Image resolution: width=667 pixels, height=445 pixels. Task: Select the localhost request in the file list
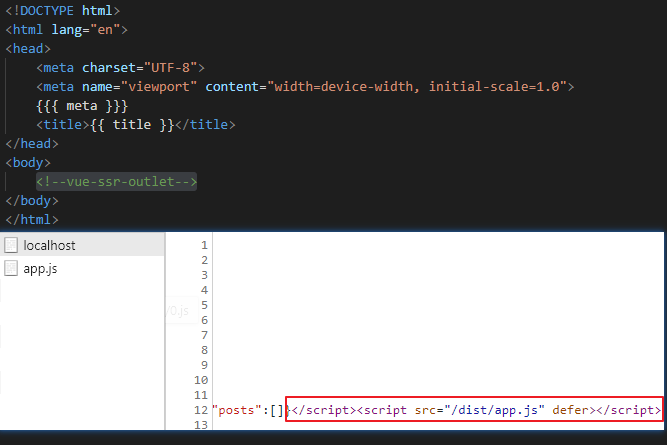click(x=82, y=245)
